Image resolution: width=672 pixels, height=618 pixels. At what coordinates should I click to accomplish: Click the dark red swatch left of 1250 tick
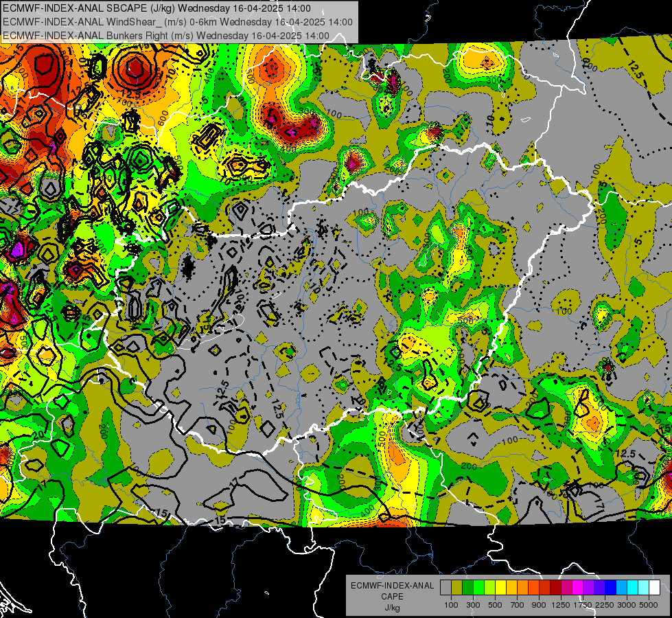555,587
